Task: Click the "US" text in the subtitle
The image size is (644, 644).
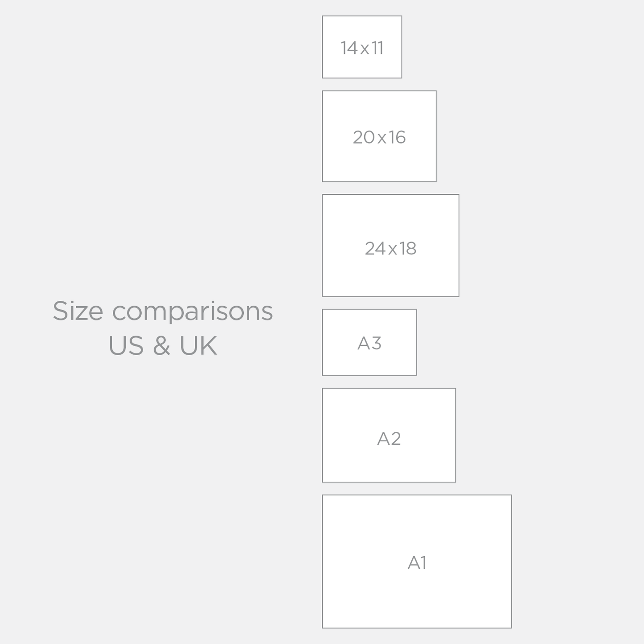Action: 126,346
